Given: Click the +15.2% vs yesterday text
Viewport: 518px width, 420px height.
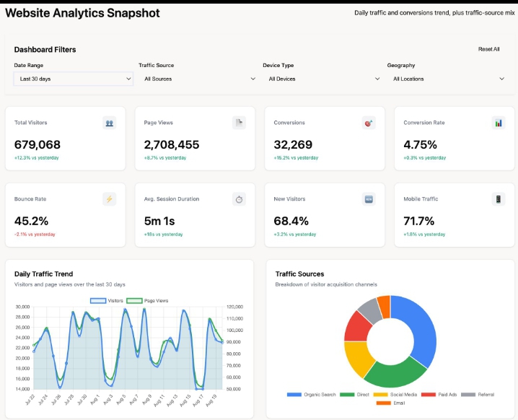Looking at the screenshot, I should [x=296, y=158].
